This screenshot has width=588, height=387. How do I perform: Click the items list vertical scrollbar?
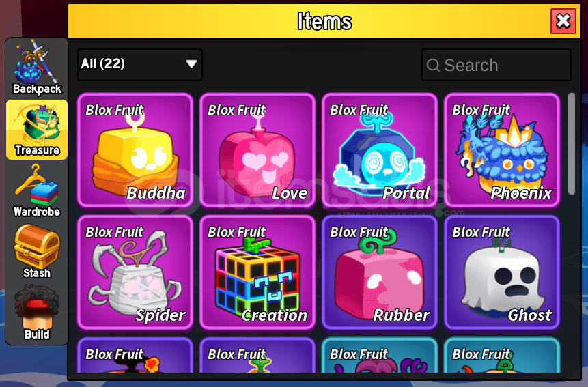click(x=572, y=144)
